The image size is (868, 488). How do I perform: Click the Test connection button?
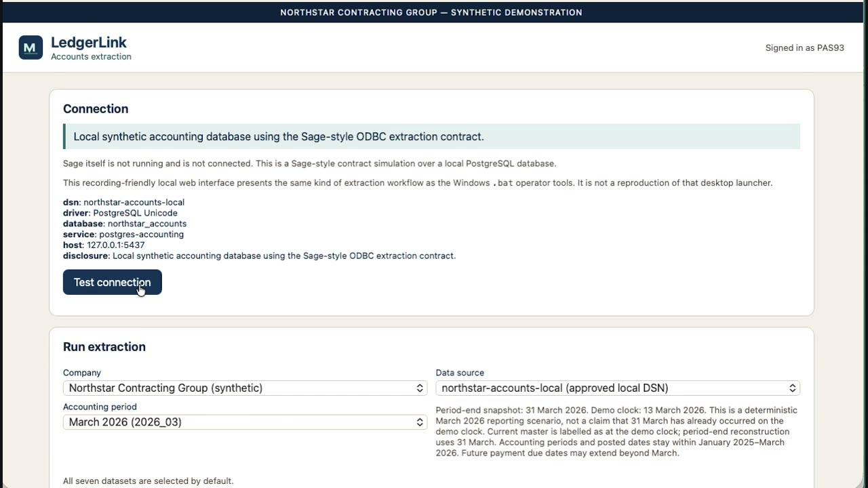coord(113,283)
